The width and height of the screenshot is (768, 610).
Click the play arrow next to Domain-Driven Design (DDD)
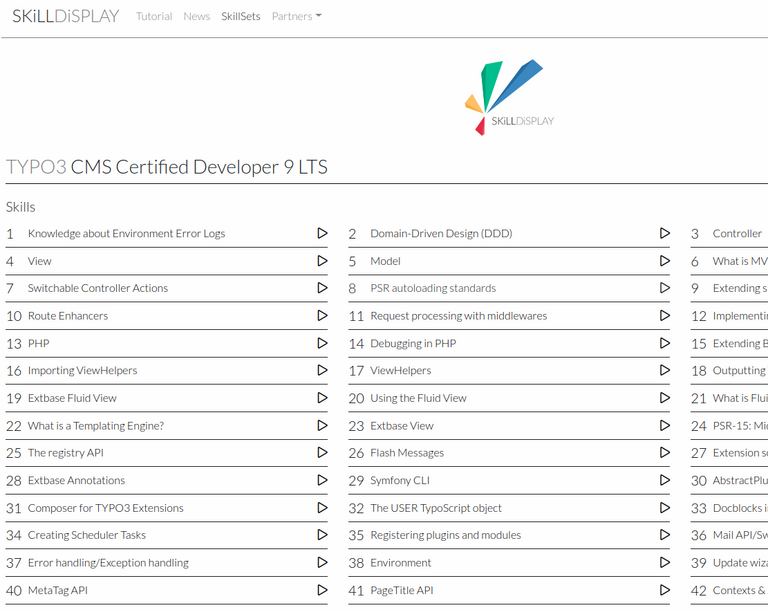pyautogui.click(x=664, y=233)
